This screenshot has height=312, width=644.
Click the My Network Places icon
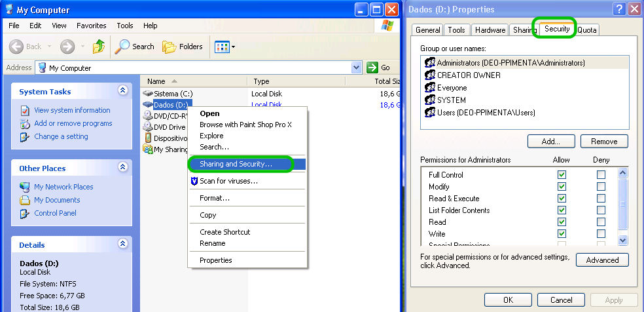[x=25, y=187]
